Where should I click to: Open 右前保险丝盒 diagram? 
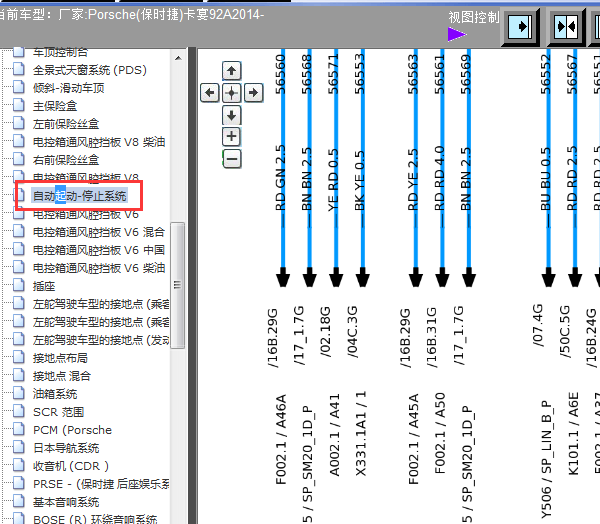coord(66,160)
